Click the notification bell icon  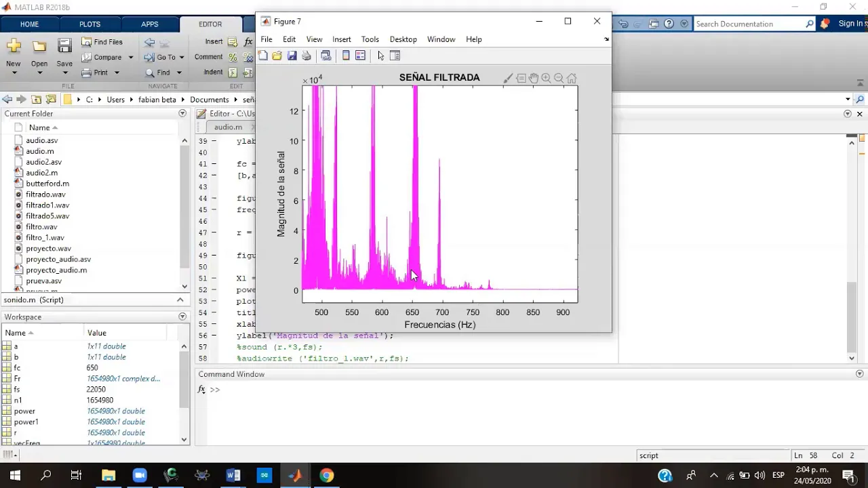[x=825, y=24]
